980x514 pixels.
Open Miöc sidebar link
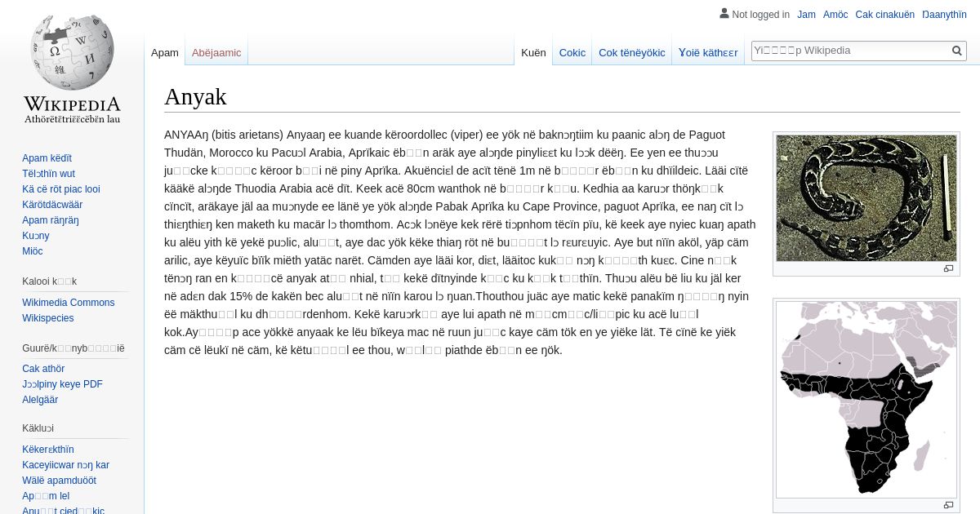33,251
